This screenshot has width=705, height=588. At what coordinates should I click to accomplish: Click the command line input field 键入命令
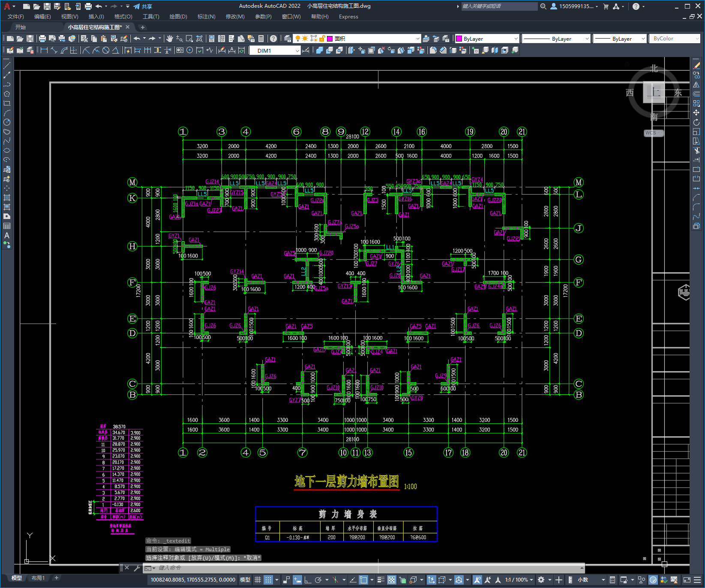click(x=364, y=568)
